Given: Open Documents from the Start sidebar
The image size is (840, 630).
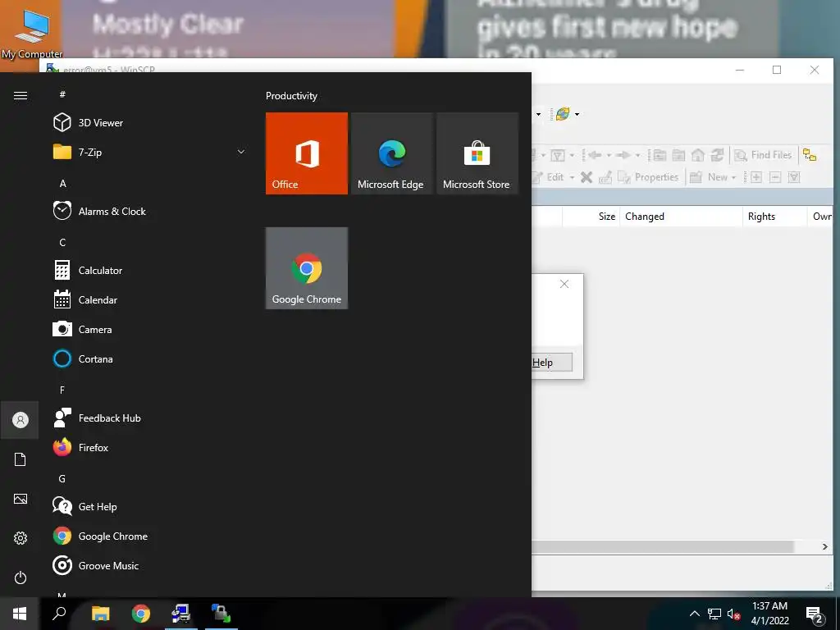Looking at the screenshot, I should pos(21,459).
